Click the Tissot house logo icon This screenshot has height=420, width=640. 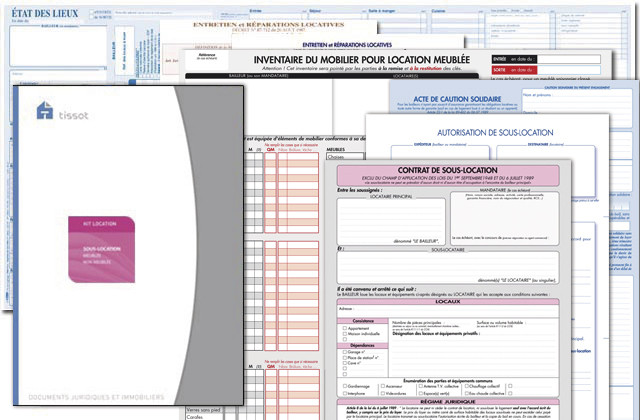click(45, 110)
